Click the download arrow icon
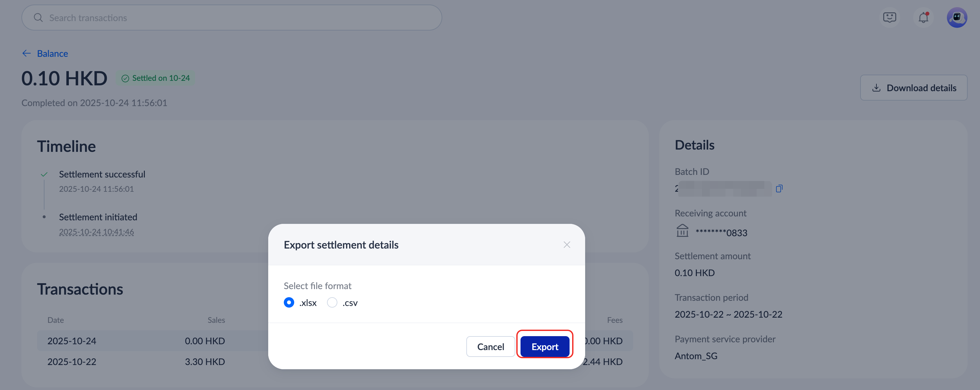 pos(876,88)
